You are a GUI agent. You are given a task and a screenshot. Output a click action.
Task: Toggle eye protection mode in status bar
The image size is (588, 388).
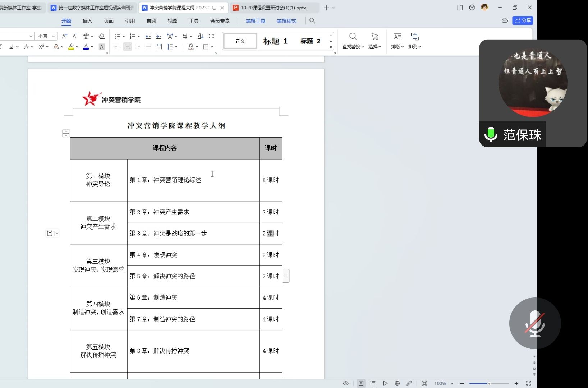(346, 383)
